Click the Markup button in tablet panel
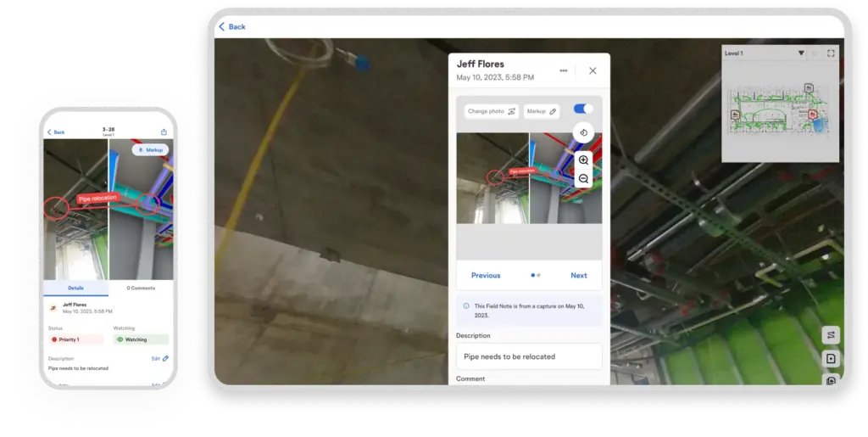This screenshot has width=868, height=437. (x=541, y=111)
